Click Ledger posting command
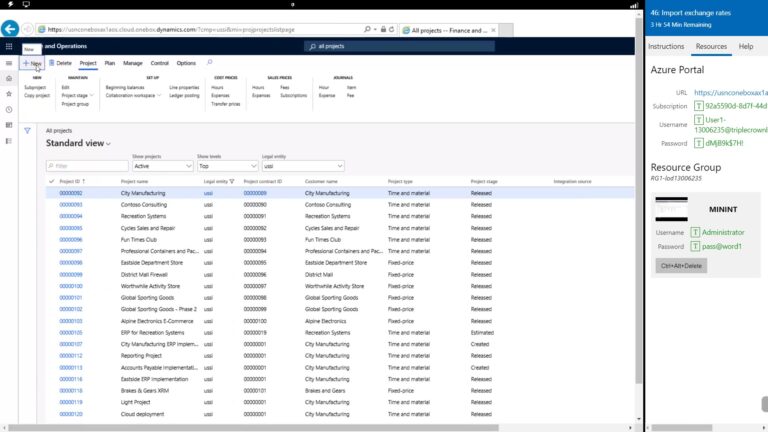The image size is (768, 432). [184, 96]
